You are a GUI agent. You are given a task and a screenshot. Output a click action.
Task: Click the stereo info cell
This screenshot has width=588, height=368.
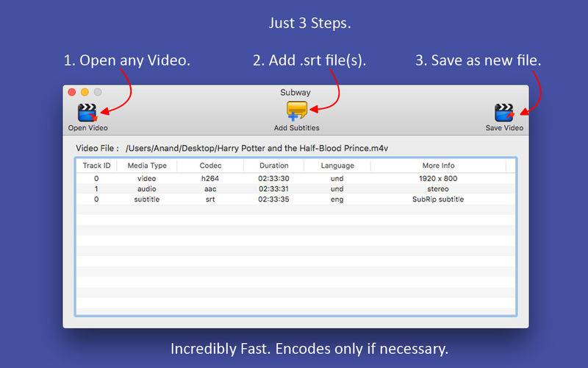438,189
